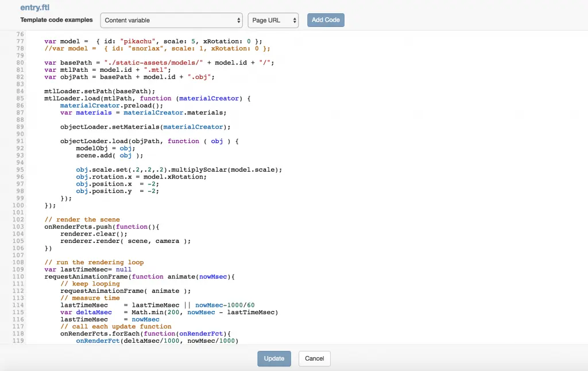This screenshot has height=371, width=588.
Task: Click the materialCreator.preload() line
Action: click(111, 106)
